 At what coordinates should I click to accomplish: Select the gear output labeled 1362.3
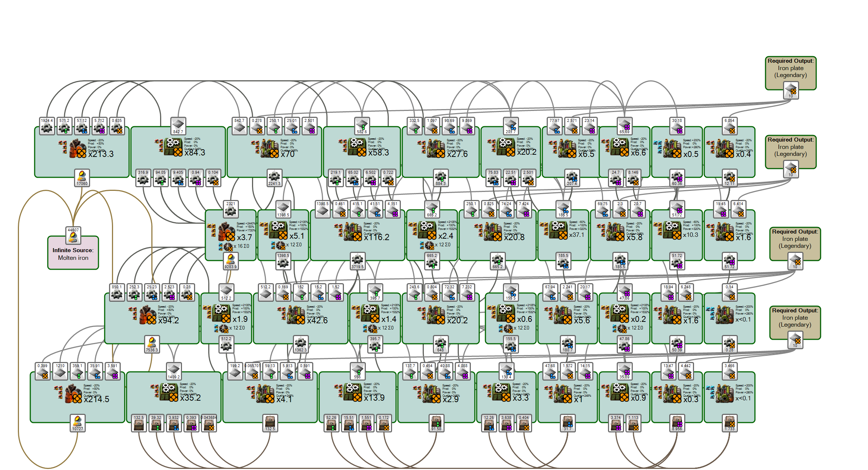(x=301, y=344)
